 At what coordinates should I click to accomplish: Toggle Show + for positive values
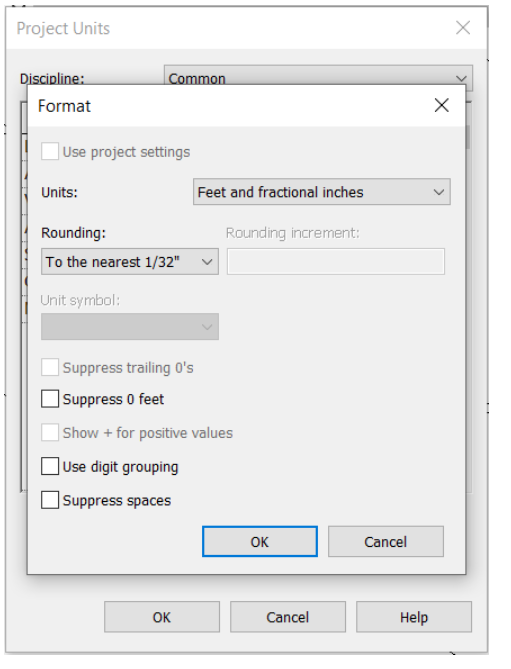coord(50,433)
